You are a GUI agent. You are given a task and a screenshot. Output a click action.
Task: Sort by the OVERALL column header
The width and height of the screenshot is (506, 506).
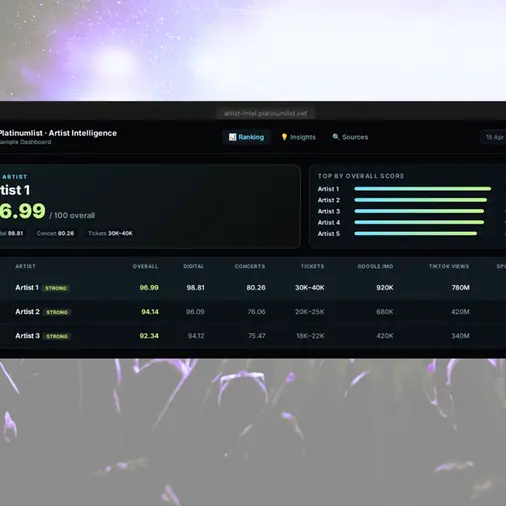pyautogui.click(x=145, y=266)
